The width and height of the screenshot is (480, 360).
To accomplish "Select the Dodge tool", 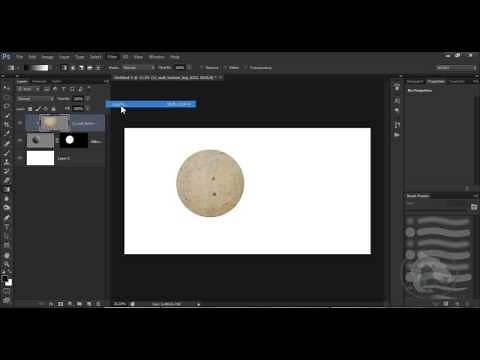I will [6, 208].
